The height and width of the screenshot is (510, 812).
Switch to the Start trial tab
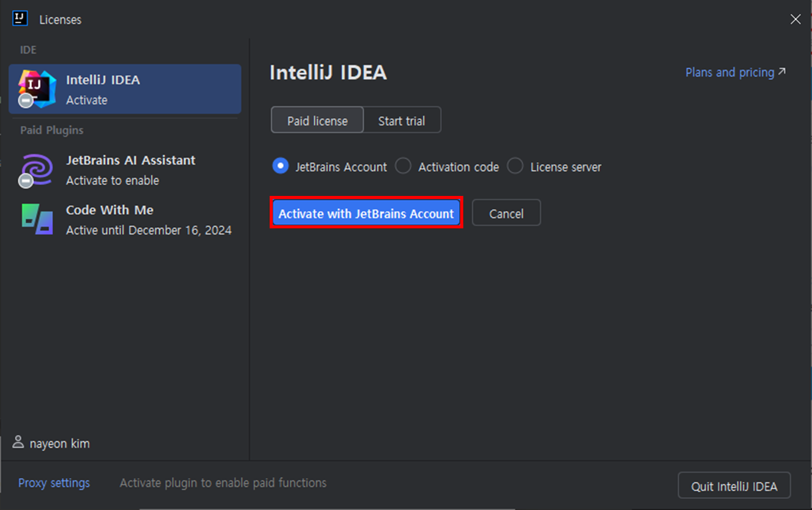click(x=401, y=121)
